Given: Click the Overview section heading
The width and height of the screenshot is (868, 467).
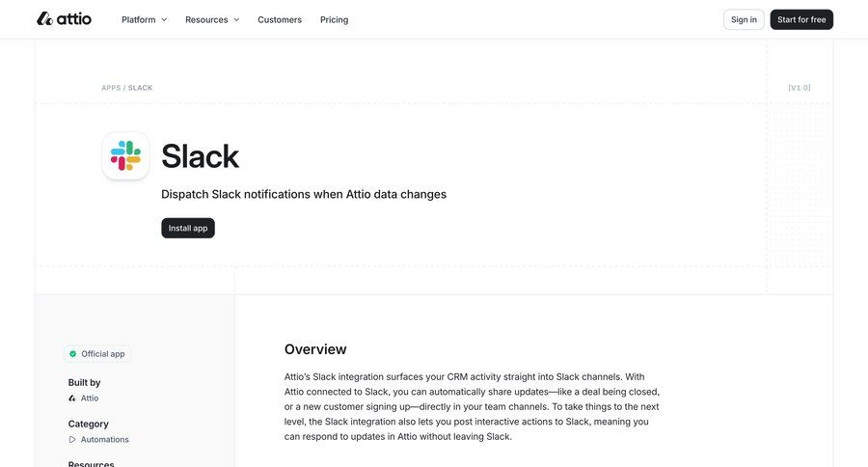Looking at the screenshot, I should (315, 349).
